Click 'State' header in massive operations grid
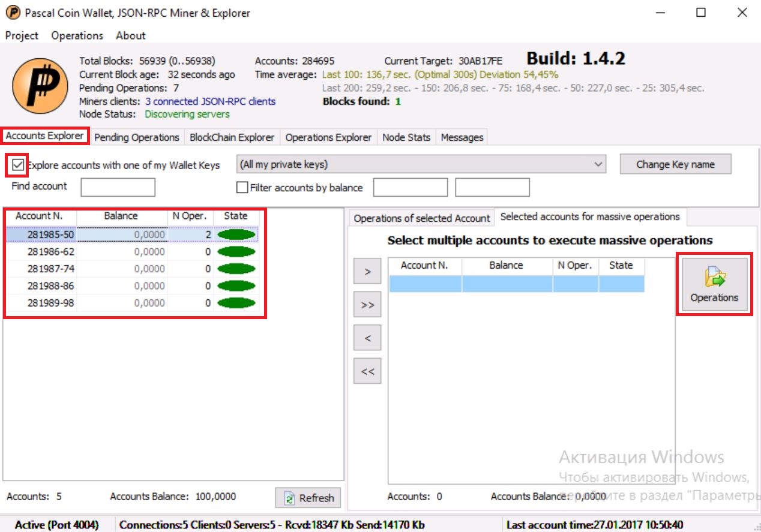 point(621,266)
